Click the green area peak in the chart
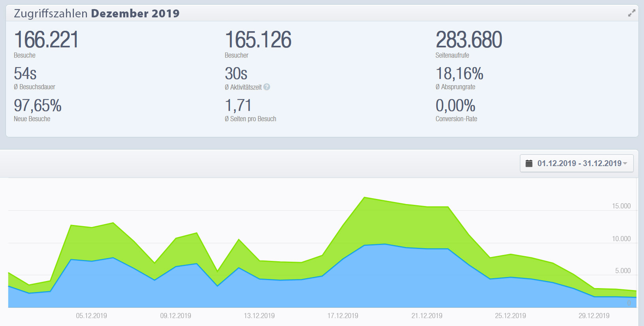The image size is (644, 326). [365, 213]
